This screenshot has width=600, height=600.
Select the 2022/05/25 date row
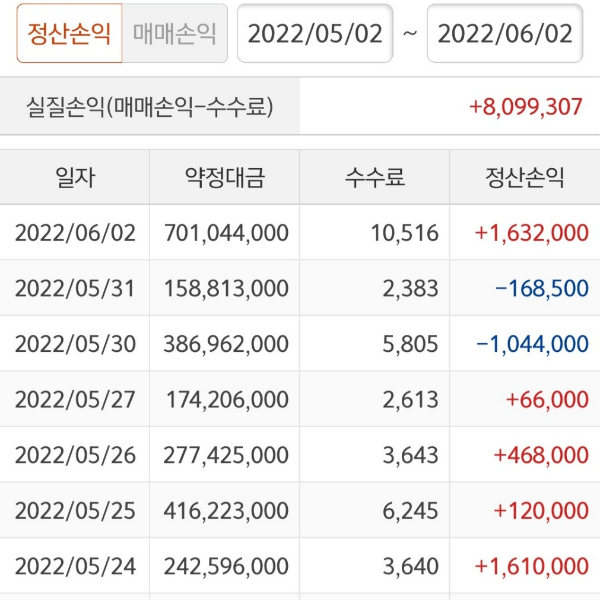tap(75, 511)
